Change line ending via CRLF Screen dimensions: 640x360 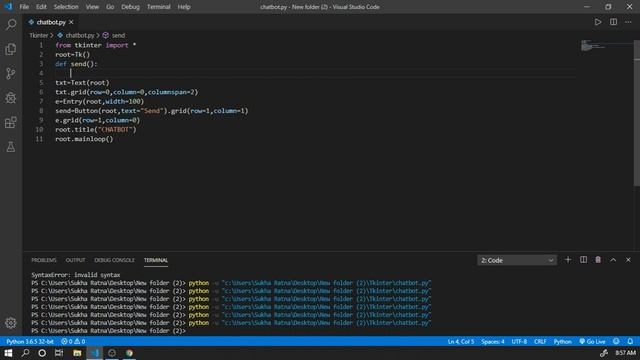540,341
